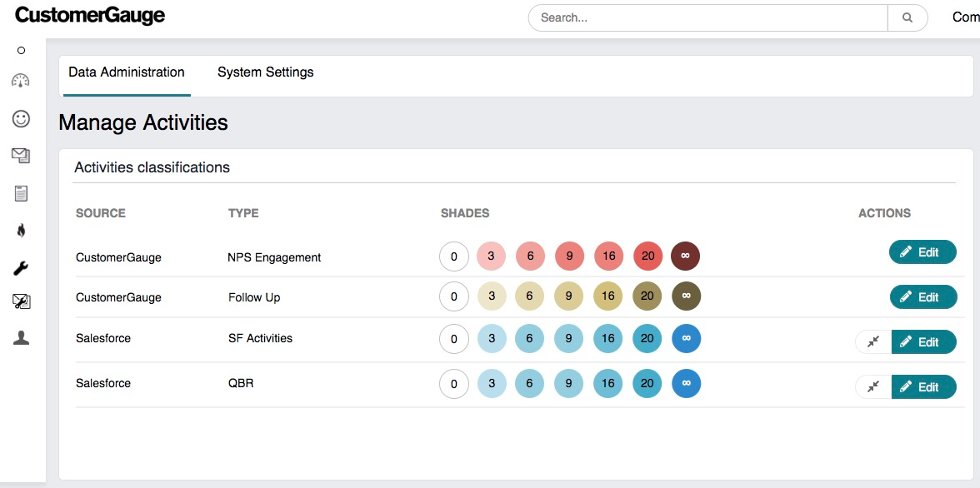Click the SOURCE column header
Image resolution: width=980 pixels, height=488 pixels.
point(101,213)
